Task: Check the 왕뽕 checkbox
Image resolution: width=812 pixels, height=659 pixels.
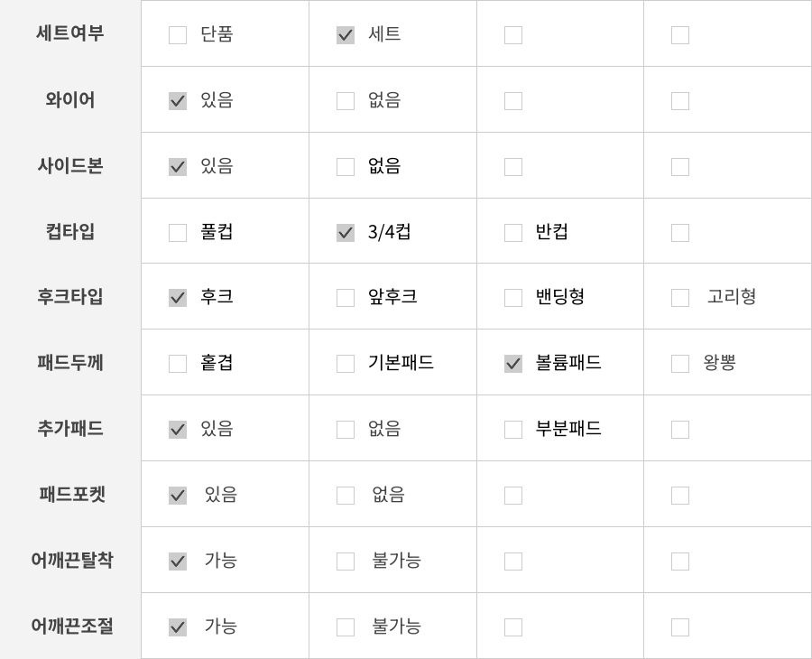Action: (680, 364)
